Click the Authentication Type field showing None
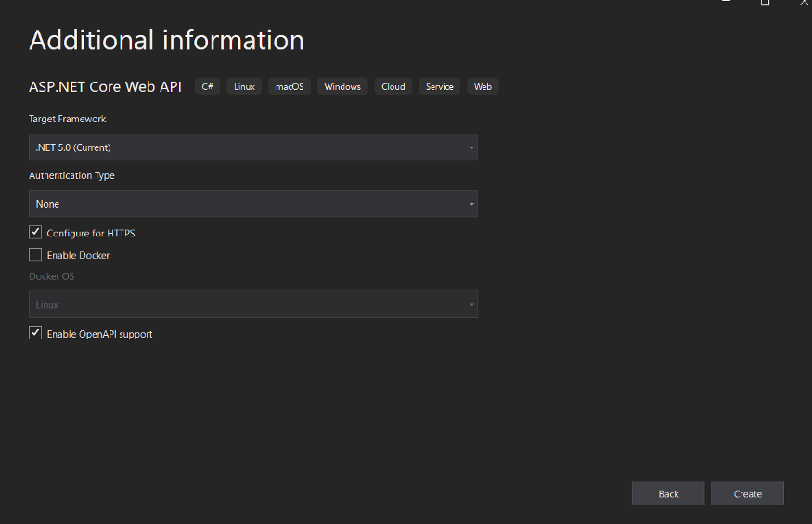Screen dimensions: 812x524 coord(253,203)
